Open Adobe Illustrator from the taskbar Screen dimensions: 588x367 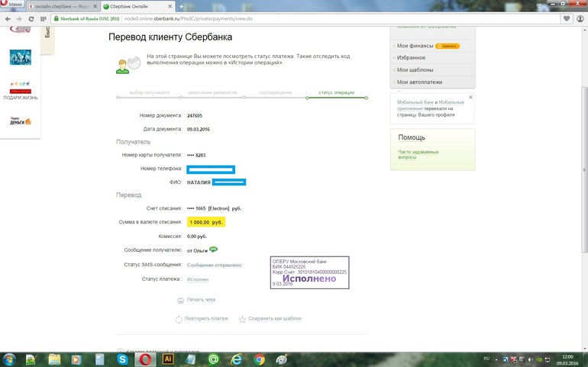[168, 359]
